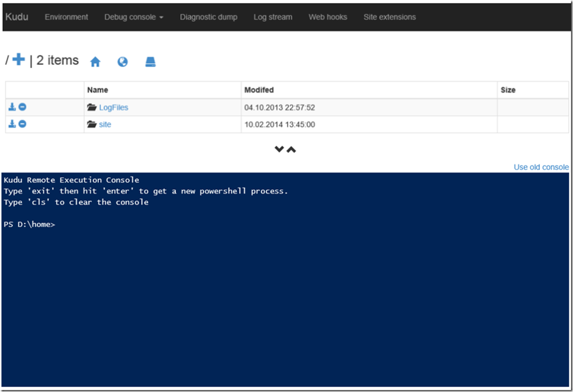Screen dimensions: 573x392
Task: Click the Type 'exit' then hit 'enter' line
Action: tap(146, 191)
